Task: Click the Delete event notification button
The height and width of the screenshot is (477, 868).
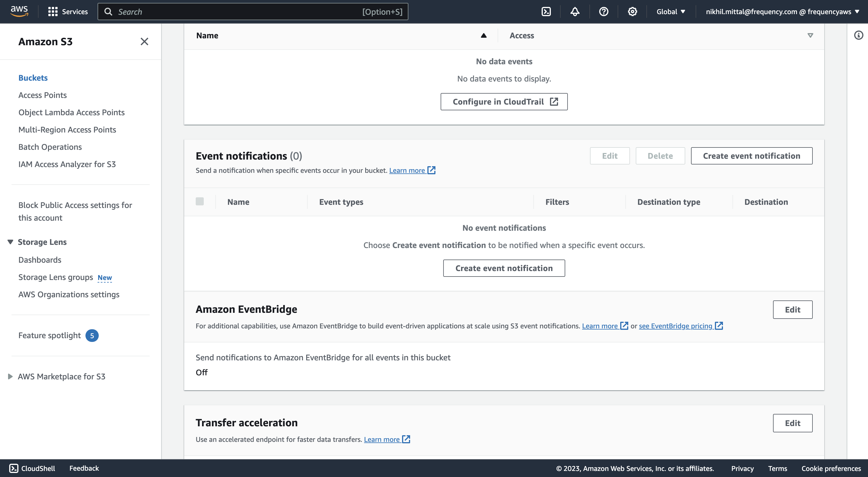Action: coord(660,156)
